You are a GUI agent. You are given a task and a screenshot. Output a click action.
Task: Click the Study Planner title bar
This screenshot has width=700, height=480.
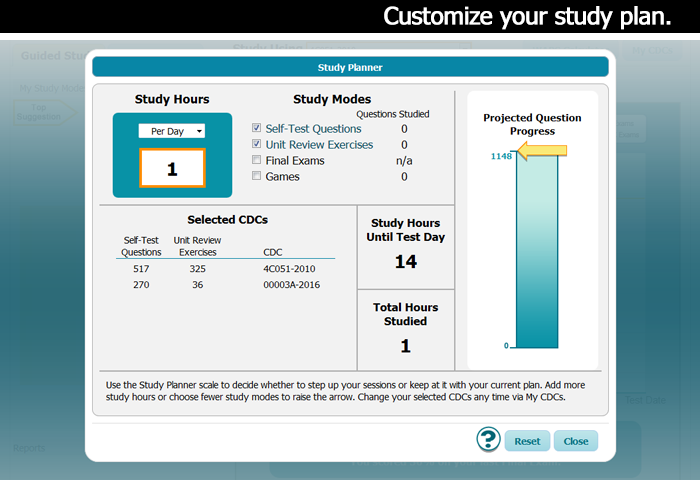click(x=350, y=67)
